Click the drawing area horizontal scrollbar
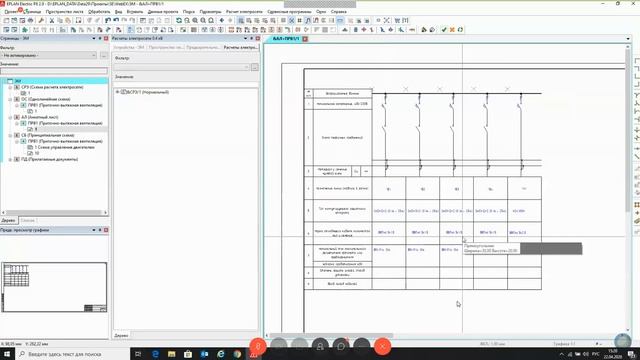 pos(445,336)
